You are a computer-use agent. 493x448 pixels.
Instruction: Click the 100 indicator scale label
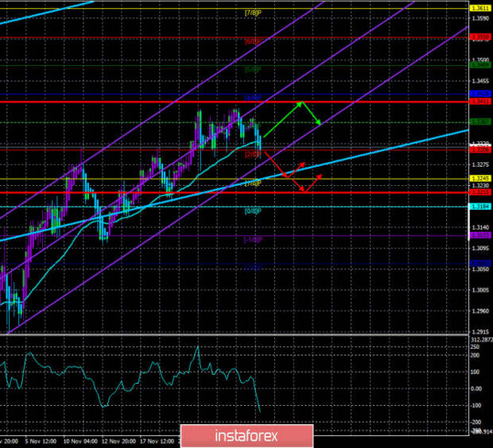pyautogui.click(x=475, y=372)
